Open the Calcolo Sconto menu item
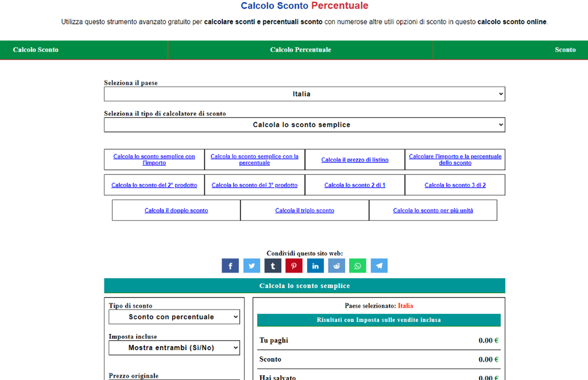 36,50
